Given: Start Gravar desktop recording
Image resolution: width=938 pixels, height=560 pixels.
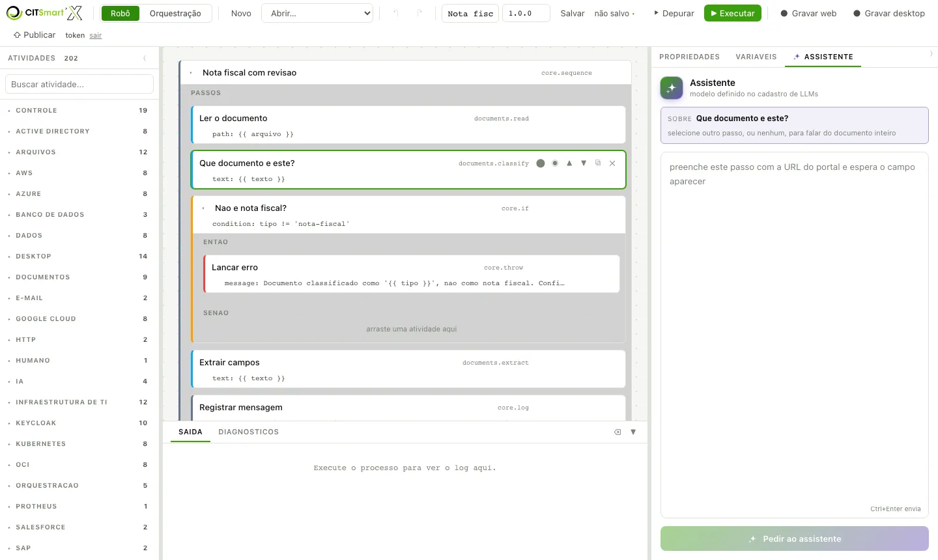Looking at the screenshot, I should coord(889,13).
